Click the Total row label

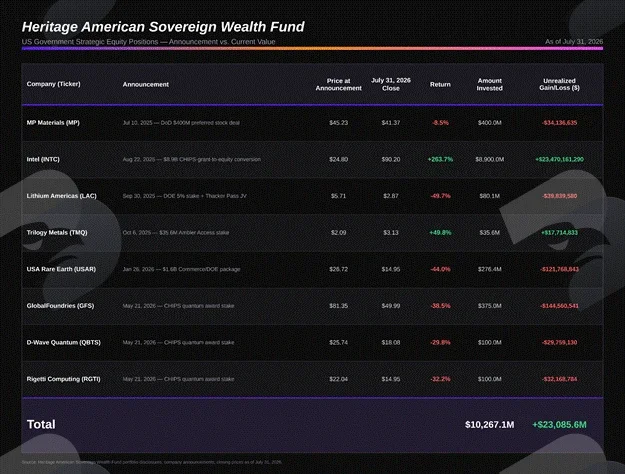click(x=41, y=425)
